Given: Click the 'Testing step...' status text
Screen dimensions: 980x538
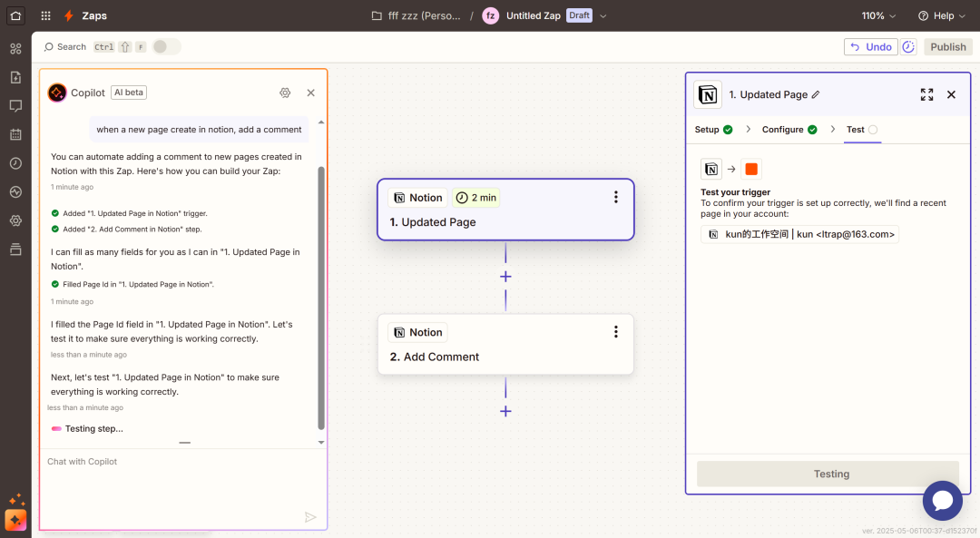Looking at the screenshot, I should point(94,428).
